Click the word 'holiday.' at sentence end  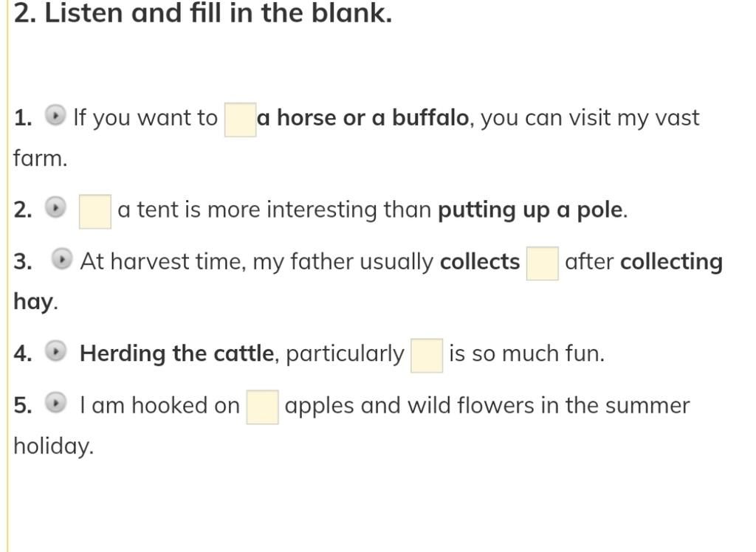click(53, 446)
